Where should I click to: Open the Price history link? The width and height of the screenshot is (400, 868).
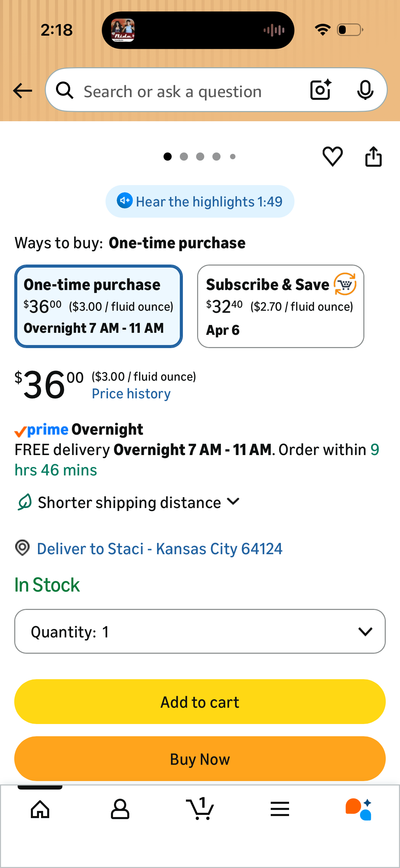[x=131, y=394]
